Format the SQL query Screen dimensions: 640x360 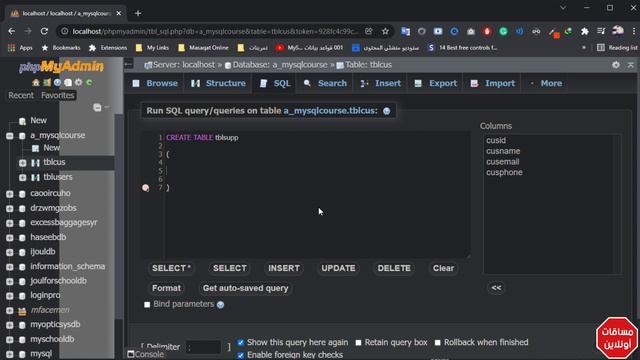[166, 288]
